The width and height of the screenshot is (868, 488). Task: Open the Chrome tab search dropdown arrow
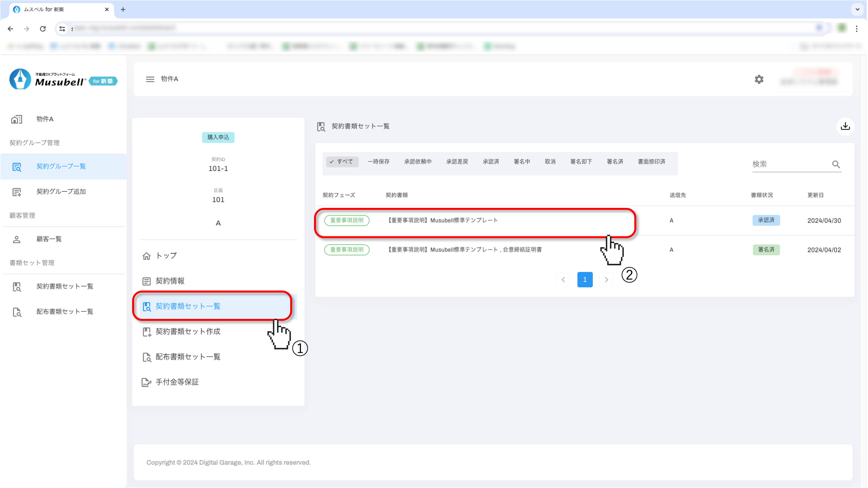click(857, 9)
